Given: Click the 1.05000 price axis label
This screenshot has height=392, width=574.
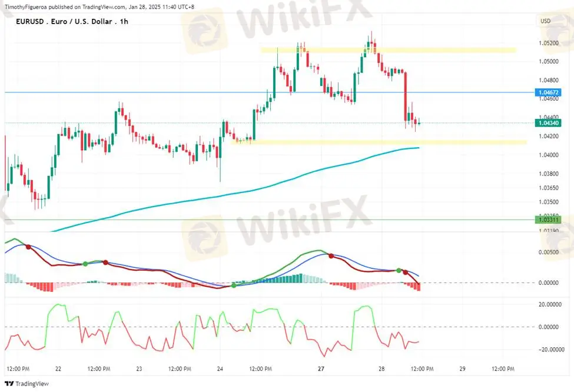Looking at the screenshot, I should coord(548,61).
